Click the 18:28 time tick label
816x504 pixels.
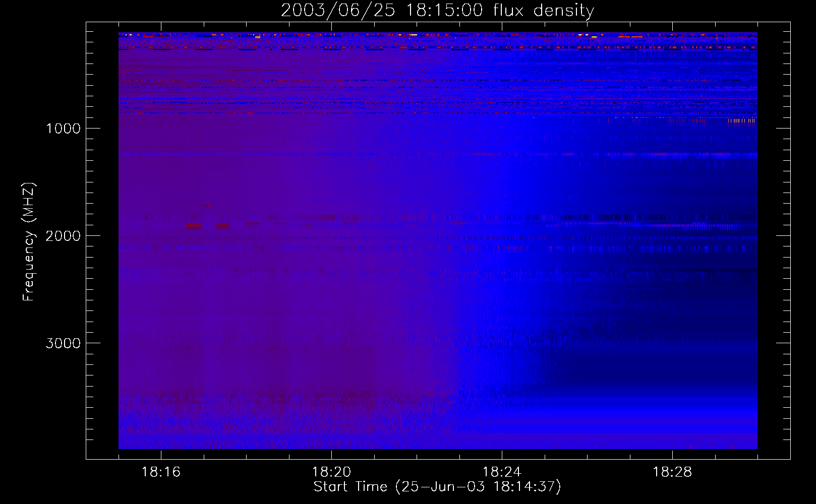[672, 472]
